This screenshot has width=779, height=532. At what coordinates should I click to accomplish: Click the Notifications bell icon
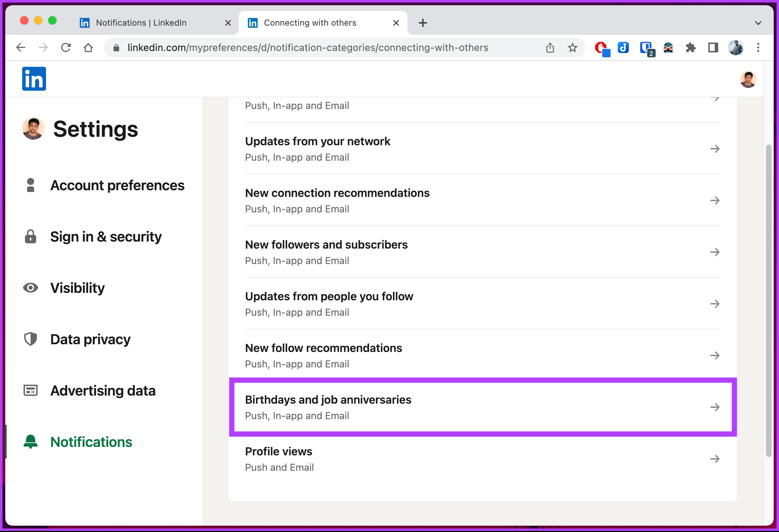pyautogui.click(x=31, y=442)
